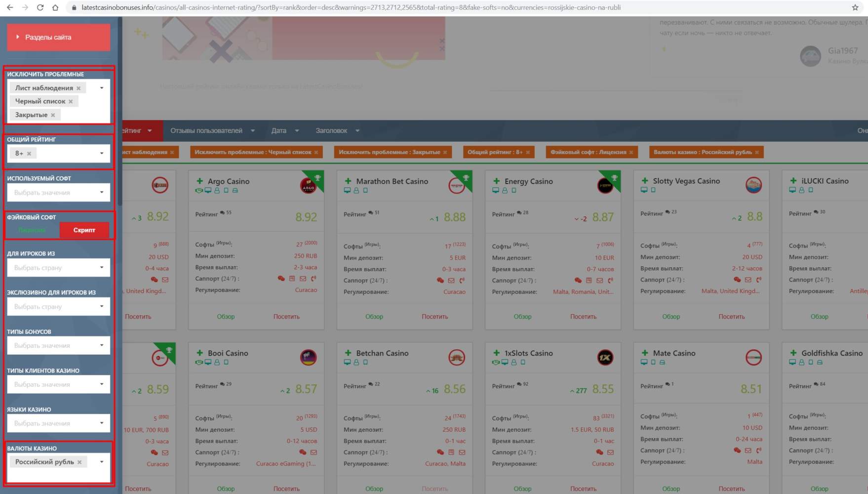Click 'Выбрать страну' field under 'Для игроков из'
The image size is (868, 494).
point(58,268)
